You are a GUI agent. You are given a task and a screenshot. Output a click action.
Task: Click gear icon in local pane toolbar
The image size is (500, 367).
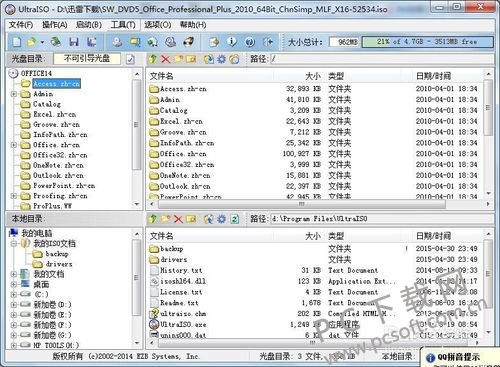[x=221, y=219]
